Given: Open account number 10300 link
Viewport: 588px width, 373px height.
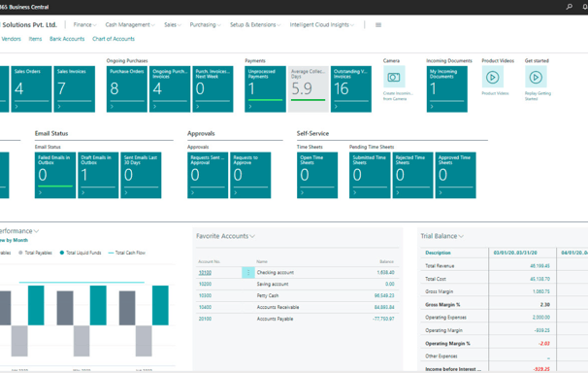Looking at the screenshot, I should [205, 295].
